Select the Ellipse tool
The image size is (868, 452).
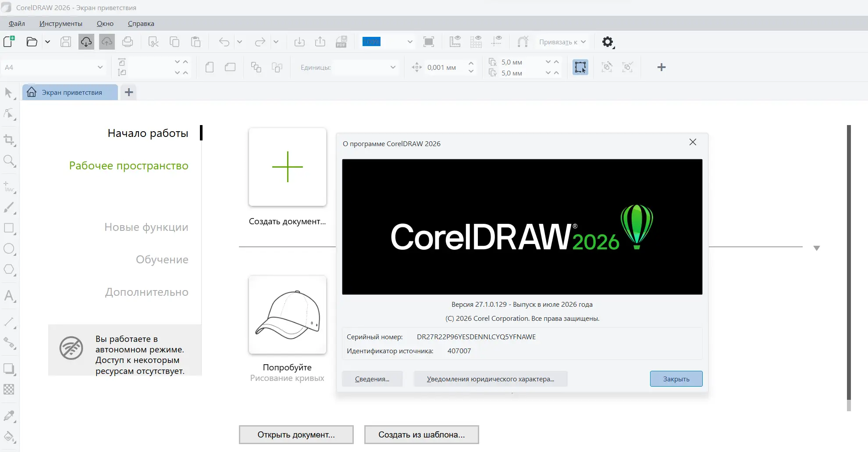coord(9,249)
